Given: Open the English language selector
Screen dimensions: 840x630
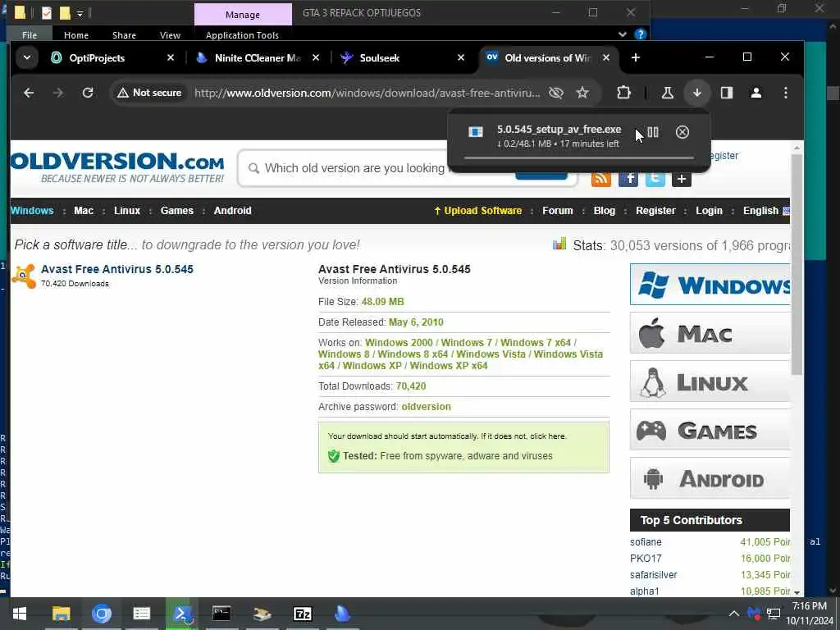Looking at the screenshot, I should pos(766,211).
